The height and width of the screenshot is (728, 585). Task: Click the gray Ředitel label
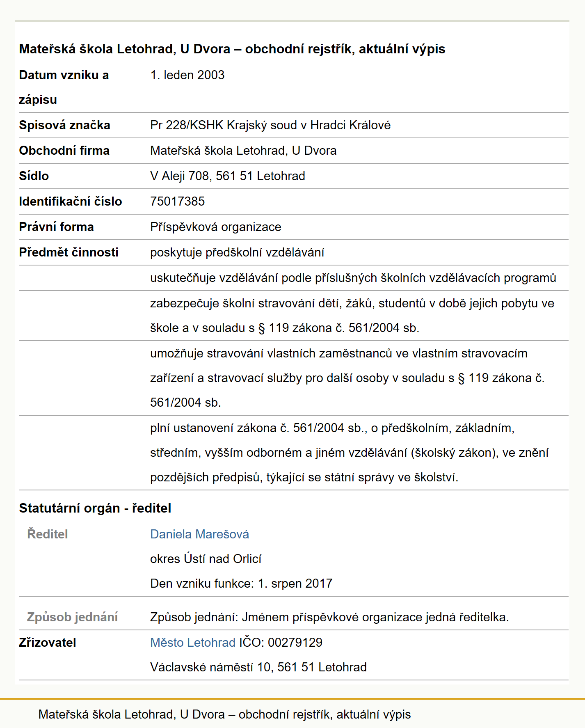pos(48,534)
